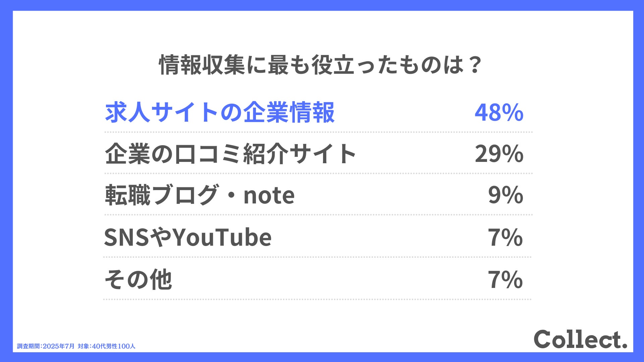This screenshot has width=644, height=362.
Task: Select the blue 求人サイトの企業情報 label
Action: point(220,112)
